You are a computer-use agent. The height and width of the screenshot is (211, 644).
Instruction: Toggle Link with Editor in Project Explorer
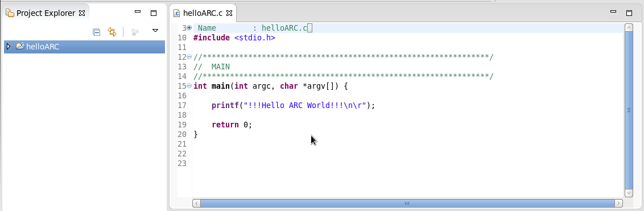pos(112,32)
